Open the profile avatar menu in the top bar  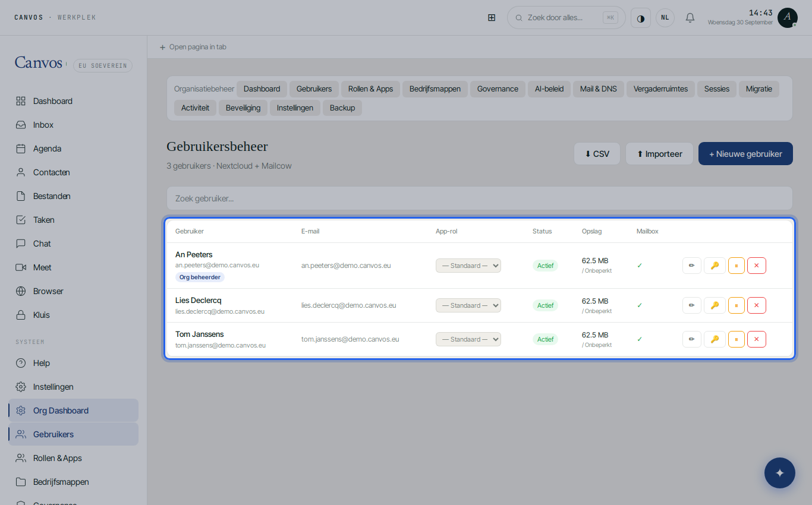click(x=788, y=18)
